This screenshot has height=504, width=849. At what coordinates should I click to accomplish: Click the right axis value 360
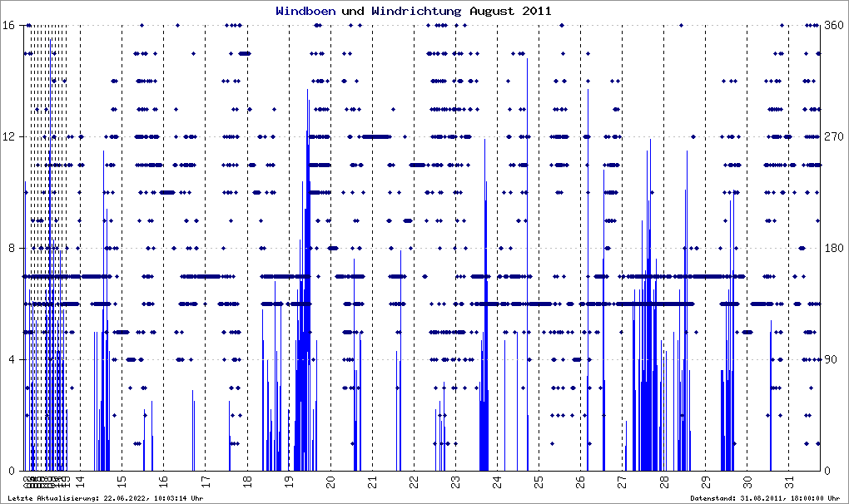pos(834,25)
